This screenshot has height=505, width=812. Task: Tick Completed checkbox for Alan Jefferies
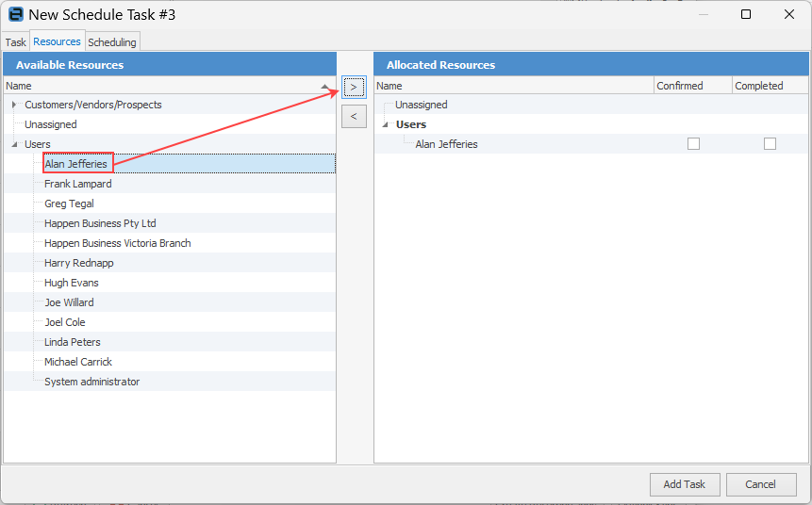coord(771,144)
